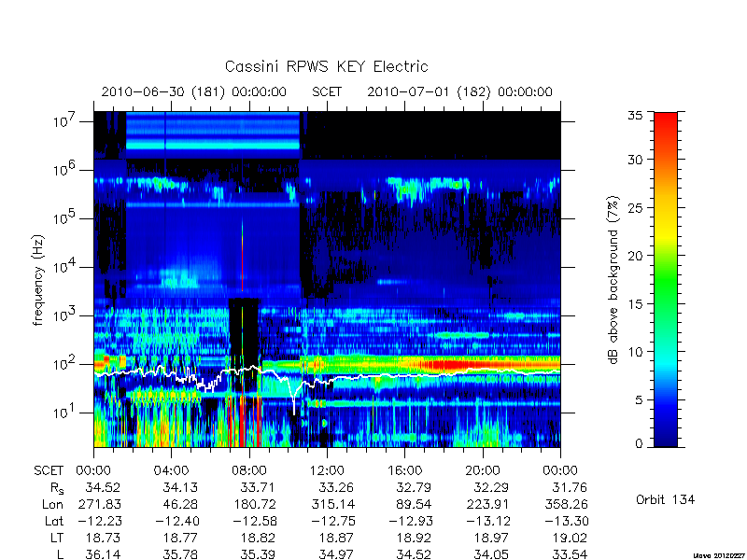747x560 pixels.
Task: Click the LT value 18.87
Action: coord(336,539)
